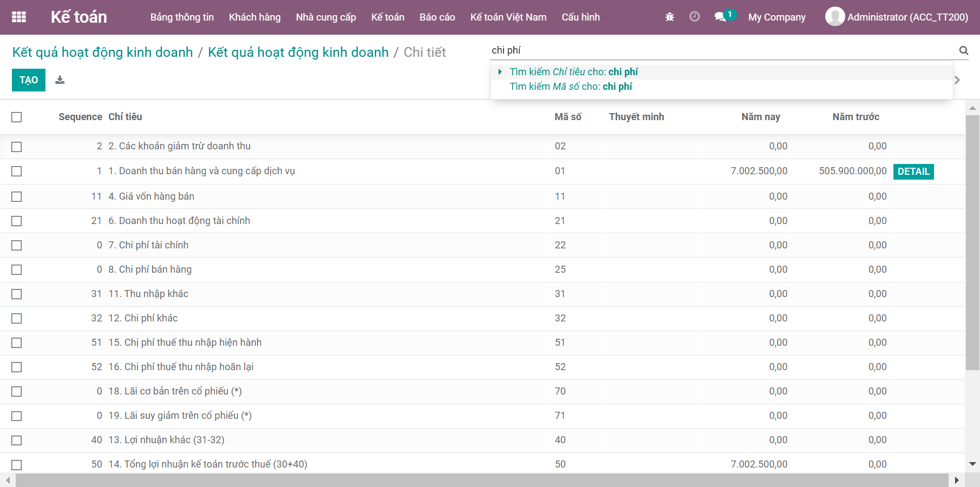Open the My Company switcher
The image size is (980, 487).
coord(777,17)
